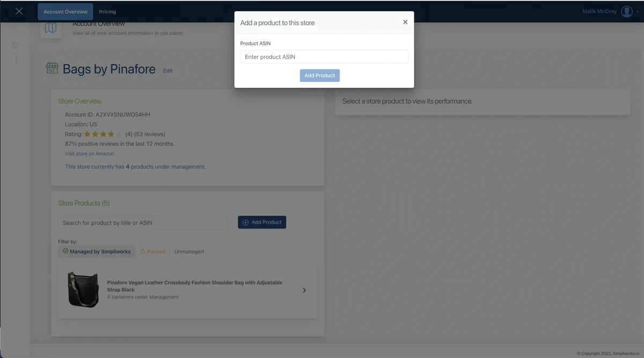Click the products under management notice
Screen dimensions: 644x358
coord(135,167)
